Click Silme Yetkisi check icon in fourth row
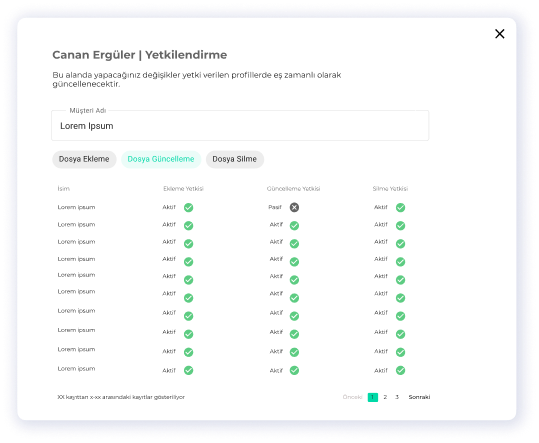 pyautogui.click(x=400, y=262)
